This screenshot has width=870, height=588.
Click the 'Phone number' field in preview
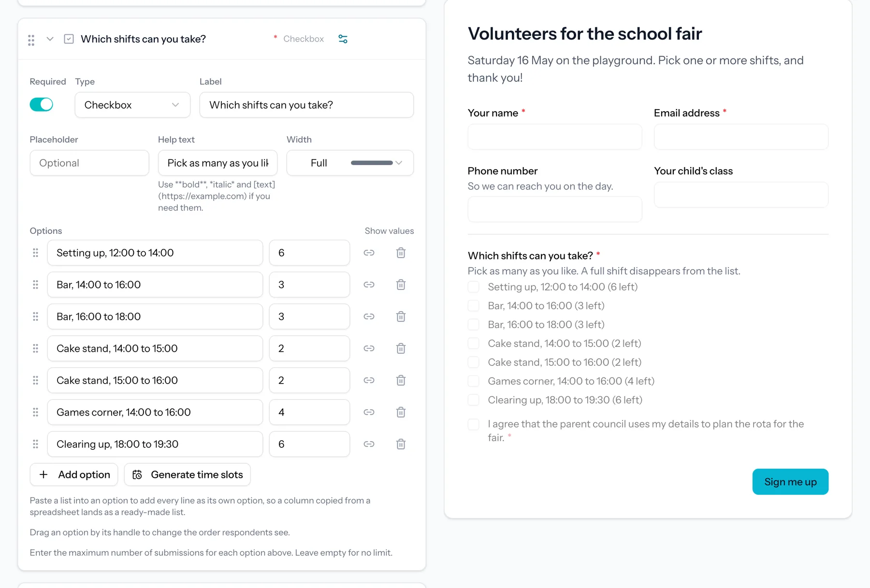click(555, 209)
